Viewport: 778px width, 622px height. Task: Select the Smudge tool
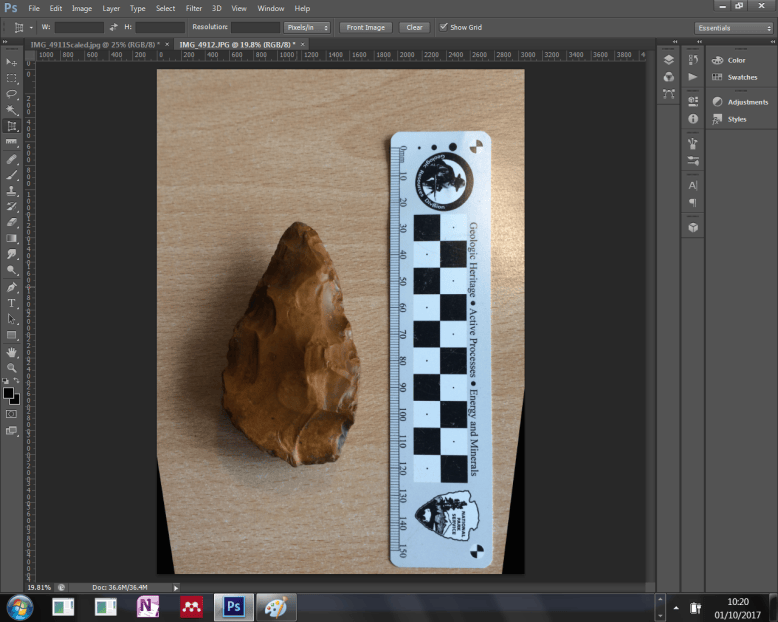[11, 254]
